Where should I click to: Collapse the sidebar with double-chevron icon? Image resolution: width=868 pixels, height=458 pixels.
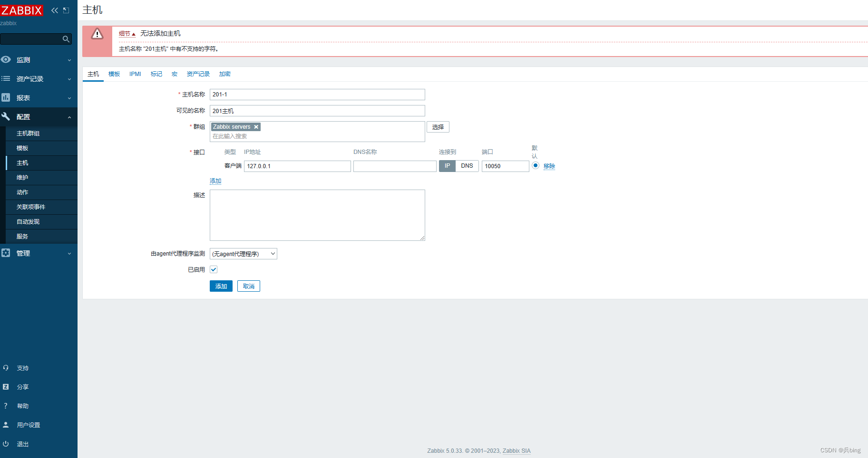coord(55,10)
